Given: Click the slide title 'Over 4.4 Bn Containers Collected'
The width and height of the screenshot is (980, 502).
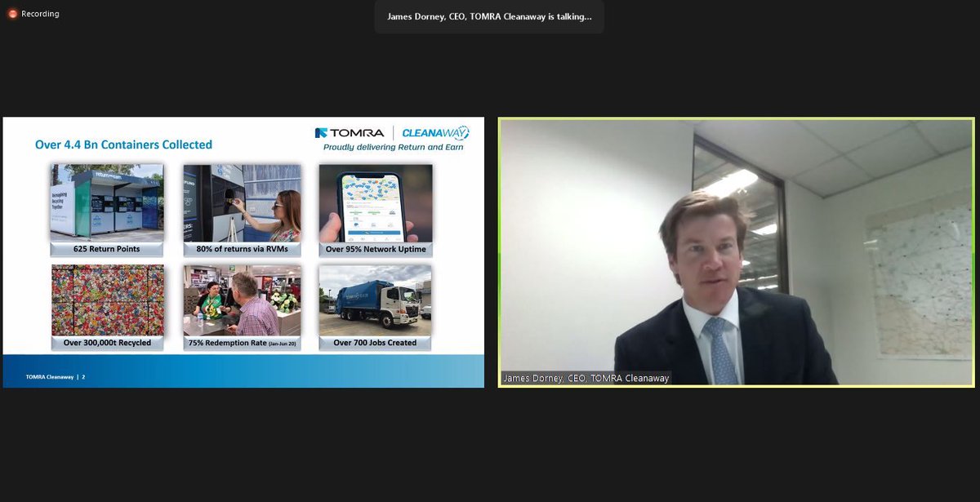Looking at the screenshot, I should click(123, 144).
